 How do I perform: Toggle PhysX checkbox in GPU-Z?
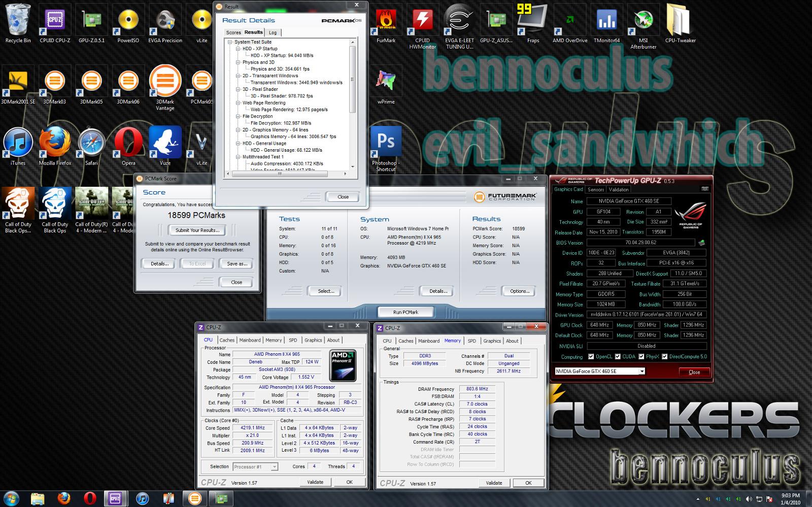641,356
